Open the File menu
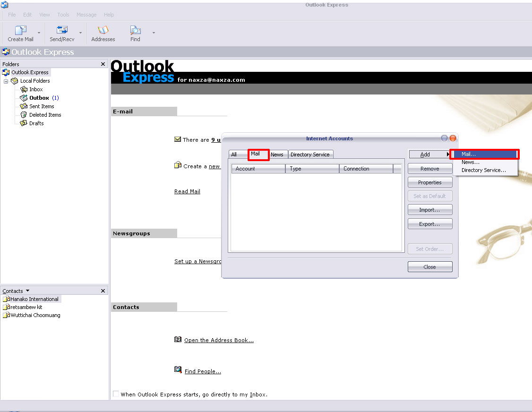 (12, 15)
